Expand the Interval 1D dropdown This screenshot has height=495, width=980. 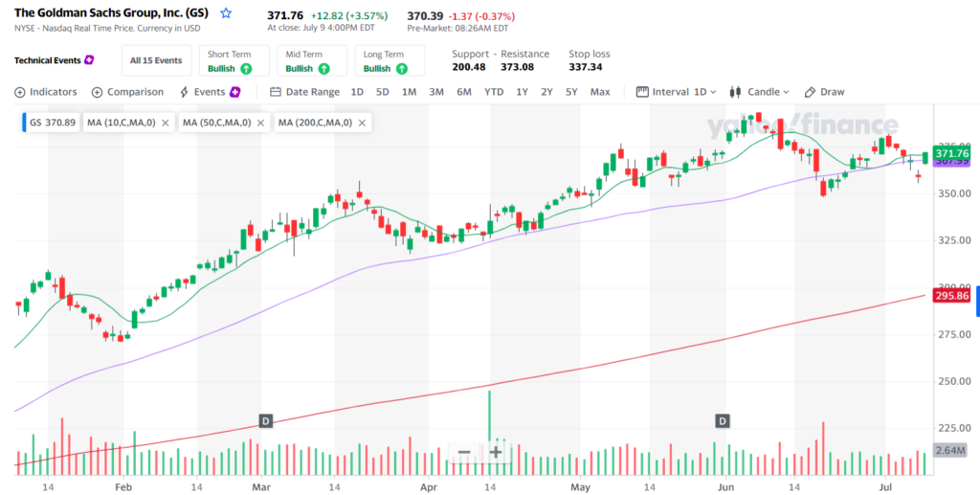click(677, 92)
